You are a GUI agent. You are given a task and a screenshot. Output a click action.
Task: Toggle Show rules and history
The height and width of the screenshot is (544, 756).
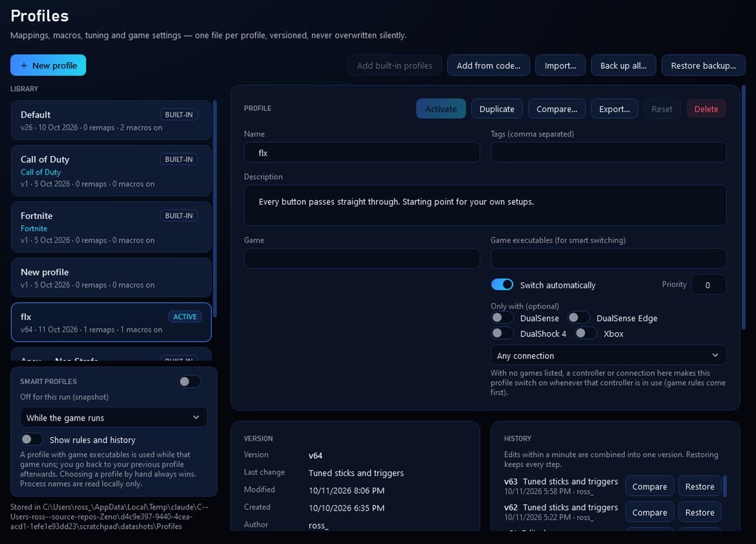[31, 439]
